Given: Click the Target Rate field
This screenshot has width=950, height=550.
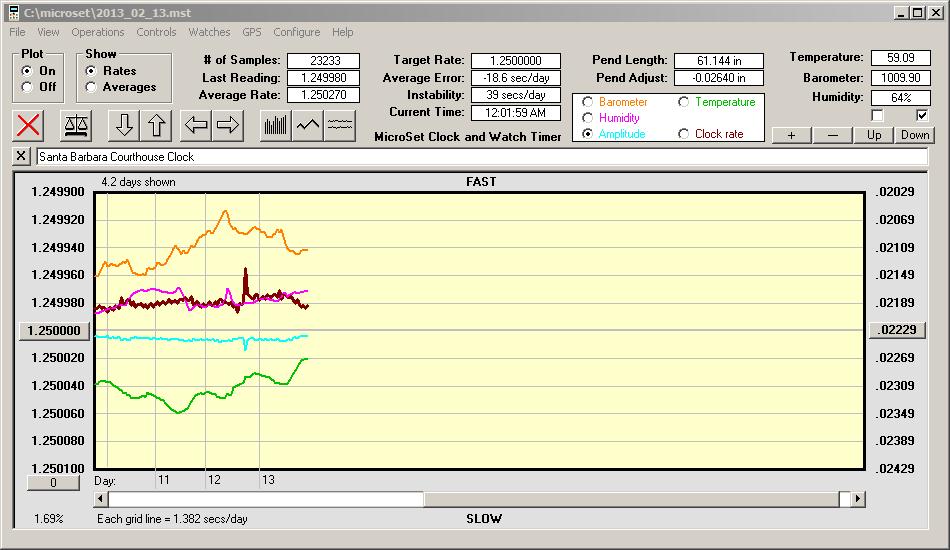Looking at the screenshot, I should pos(516,61).
